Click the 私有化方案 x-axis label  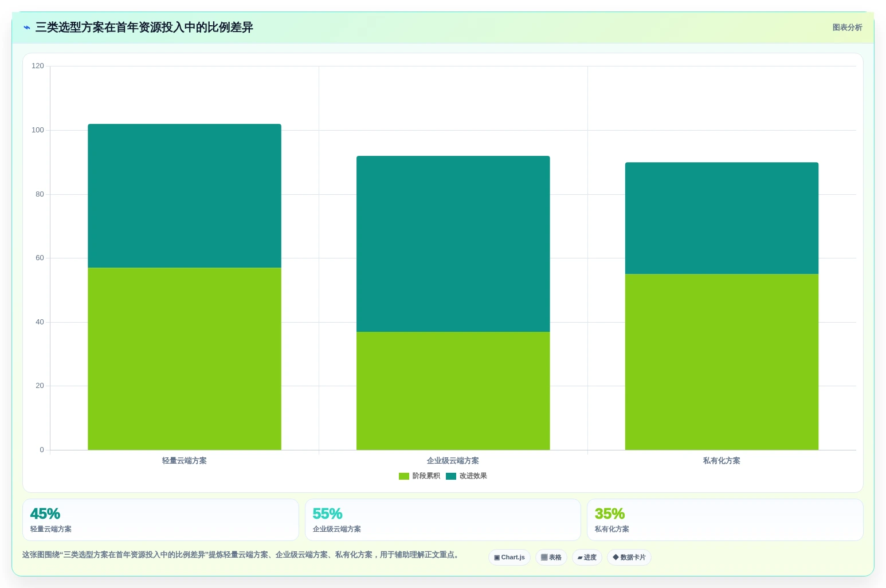[x=722, y=461]
